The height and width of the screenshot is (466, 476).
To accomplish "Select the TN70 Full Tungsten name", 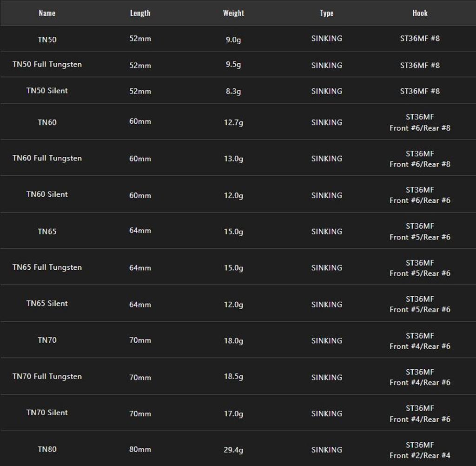I will [47, 377].
